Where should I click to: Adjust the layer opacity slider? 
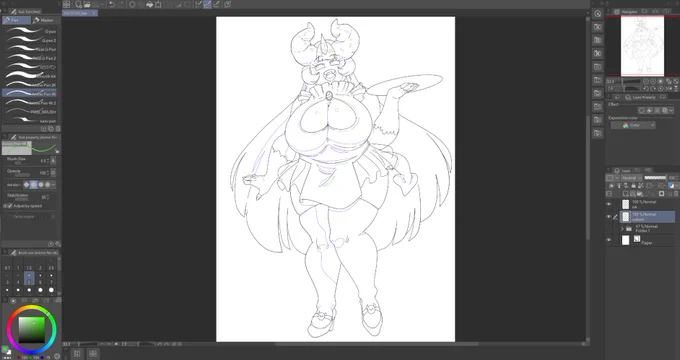coord(655,178)
